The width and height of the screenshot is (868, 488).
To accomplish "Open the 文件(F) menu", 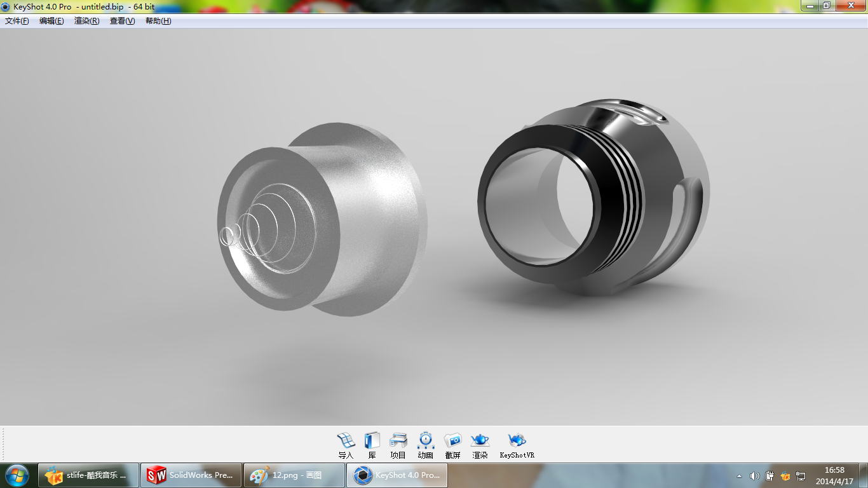I will [x=17, y=21].
